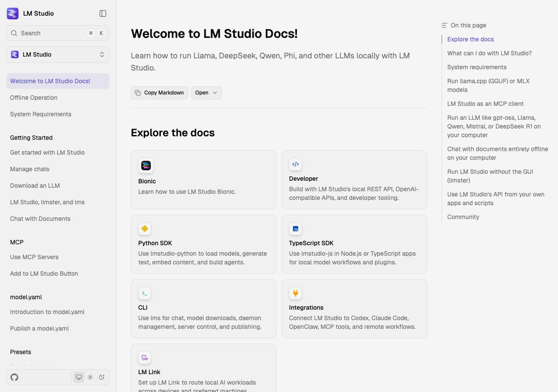The height and width of the screenshot is (392, 558).
Task: Open the Integrations card title
Action: coord(306,308)
